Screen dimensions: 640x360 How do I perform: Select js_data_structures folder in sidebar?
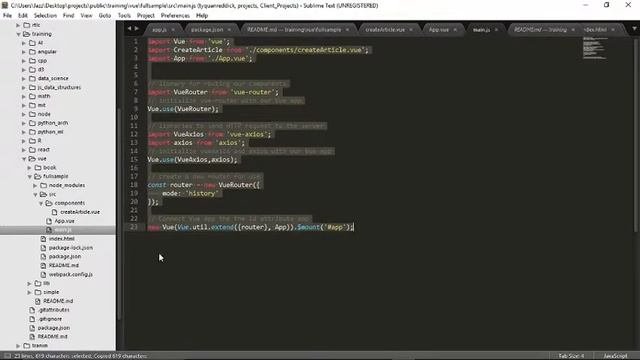tap(59, 87)
